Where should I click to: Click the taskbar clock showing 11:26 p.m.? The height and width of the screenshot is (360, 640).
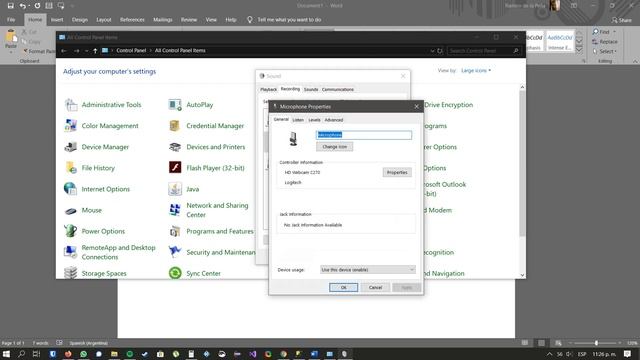point(604,354)
